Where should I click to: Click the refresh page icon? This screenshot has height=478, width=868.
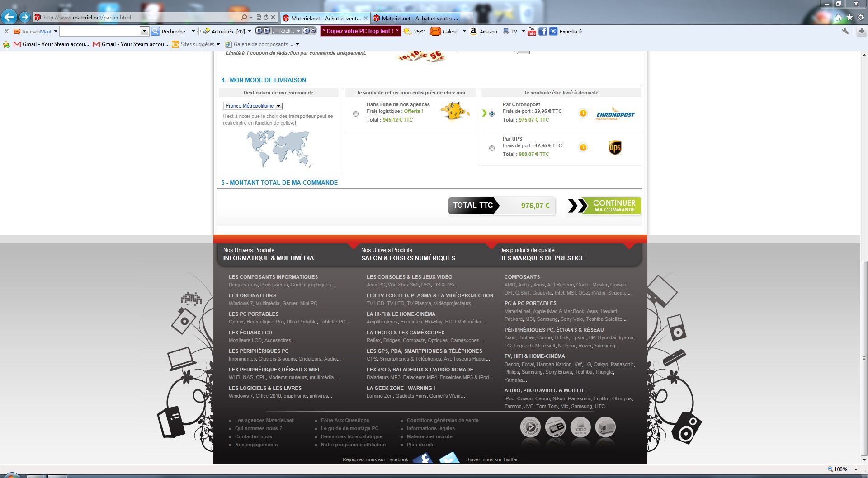point(266,18)
